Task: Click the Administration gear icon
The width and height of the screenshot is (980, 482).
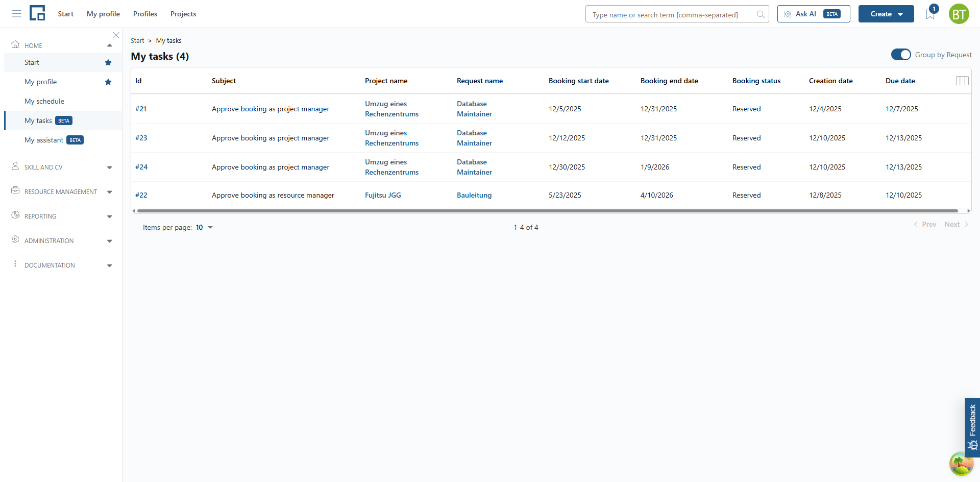Action: tap(15, 239)
